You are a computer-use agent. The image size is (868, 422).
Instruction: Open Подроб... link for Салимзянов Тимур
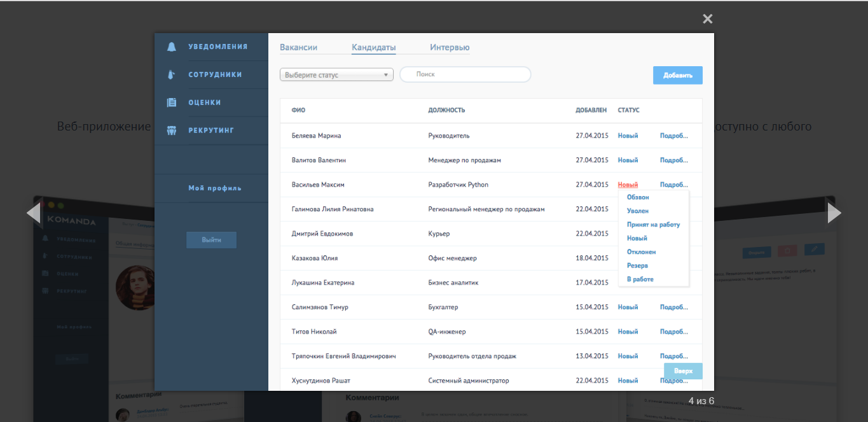(674, 307)
